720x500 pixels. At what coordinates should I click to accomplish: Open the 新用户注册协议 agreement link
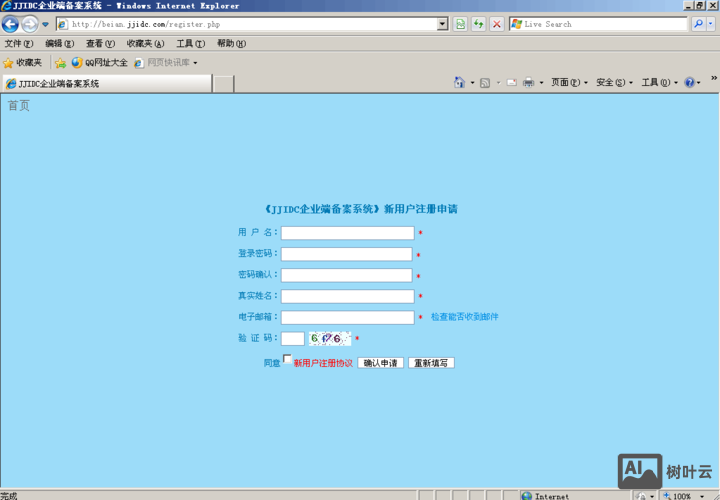click(x=323, y=363)
